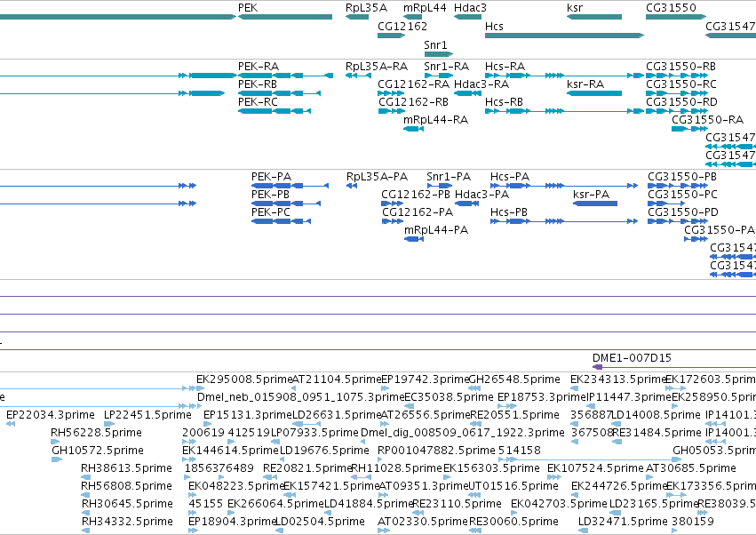This screenshot has width=756, height=535.
Task: Select the RpL35A-RA transcript
Action: pyautogui.click(x=358, y=76)
